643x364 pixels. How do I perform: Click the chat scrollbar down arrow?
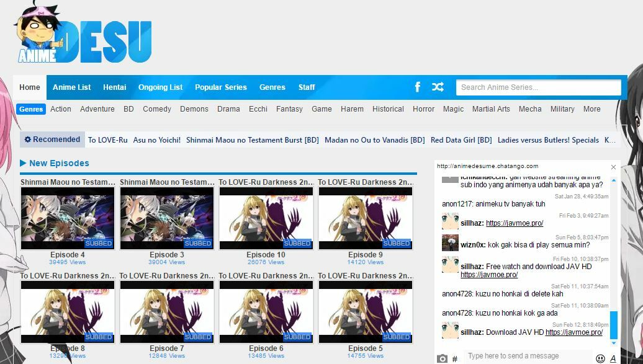(614, 343)
